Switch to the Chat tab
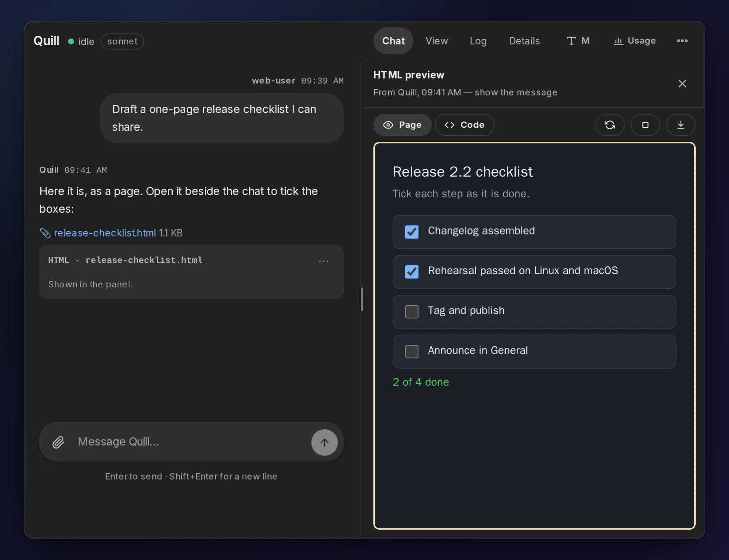 (x=393, y=41)
